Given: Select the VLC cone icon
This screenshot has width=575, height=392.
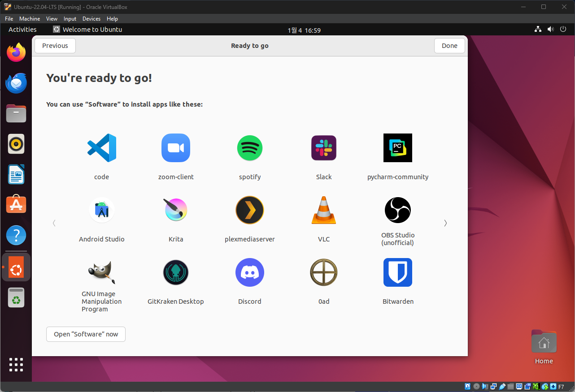Looking at the screenshot, I should click(324, 210).
